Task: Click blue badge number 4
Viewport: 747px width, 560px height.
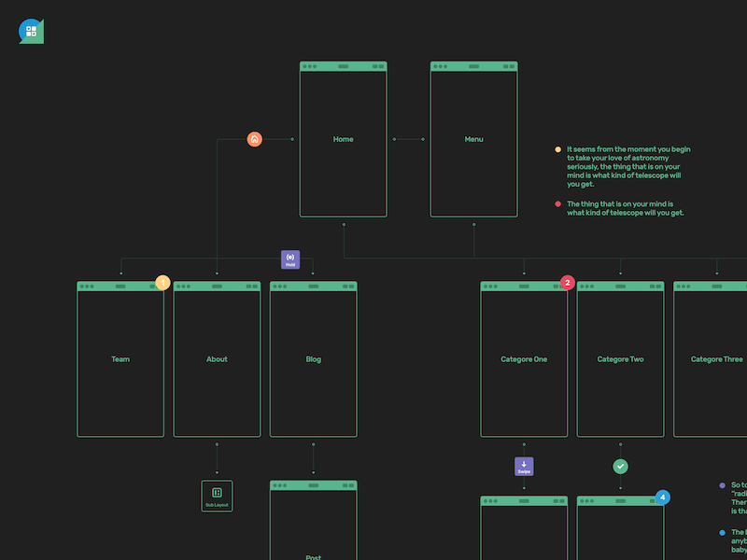Action: pyautogui.click(x=663, y=497)
